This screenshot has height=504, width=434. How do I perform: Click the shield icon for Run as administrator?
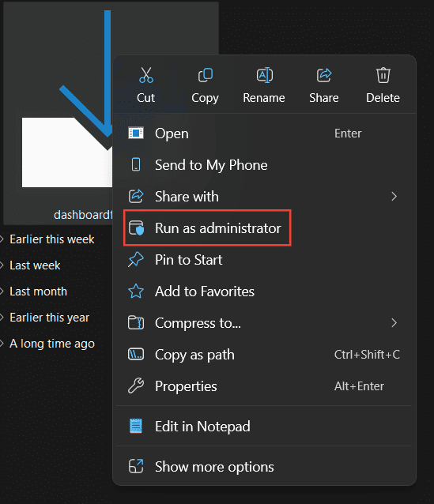click(136, 228)
